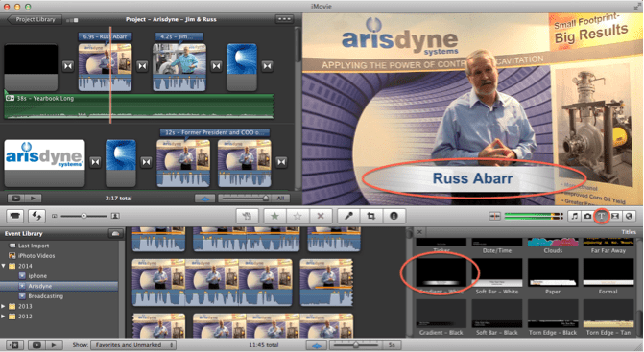Screen dimensions: 644x352
Task: Click the blue arrow button in the project pane
Action: click(205, 199)
